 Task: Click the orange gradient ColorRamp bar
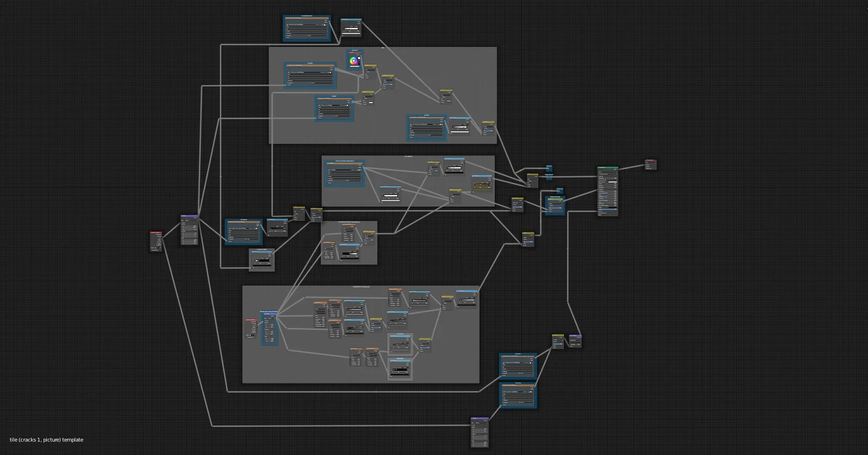482,185
